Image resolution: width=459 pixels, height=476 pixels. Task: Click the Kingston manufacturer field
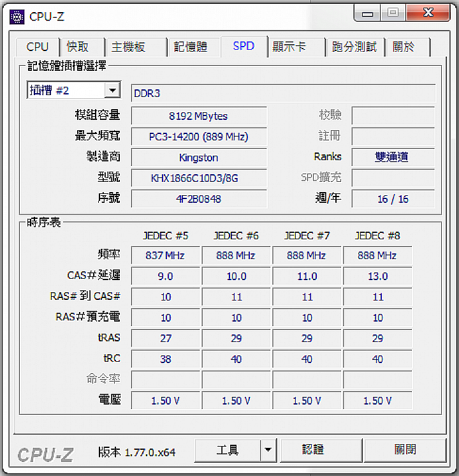coord(199,158)
